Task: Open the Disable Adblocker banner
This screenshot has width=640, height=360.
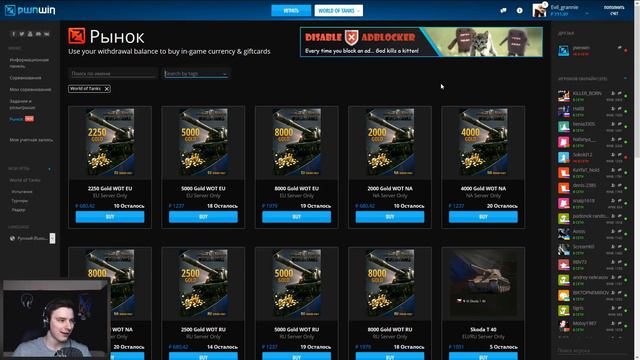Action: [421, 42]
